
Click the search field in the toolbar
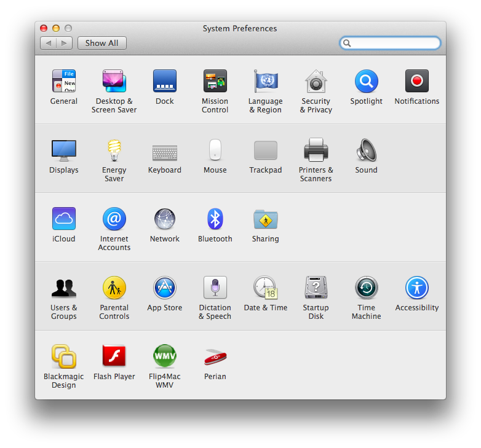[x=394, y=43]
